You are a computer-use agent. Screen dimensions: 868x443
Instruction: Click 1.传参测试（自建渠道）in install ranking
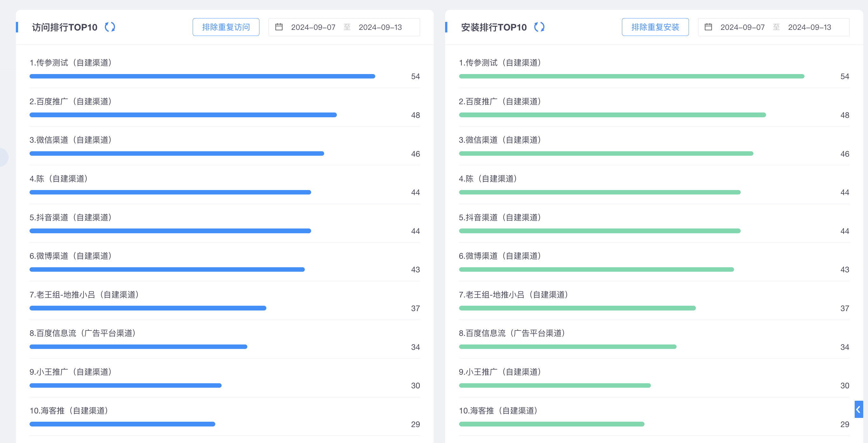[500, 63]
